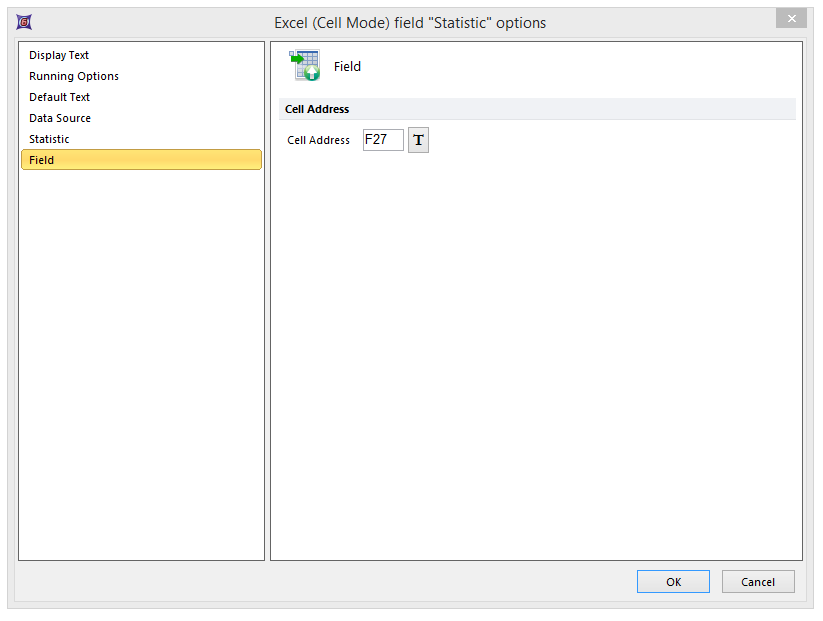
Task: Click inside the Cell Address text box
Action: pyautogui.click(x=383, y=140)
